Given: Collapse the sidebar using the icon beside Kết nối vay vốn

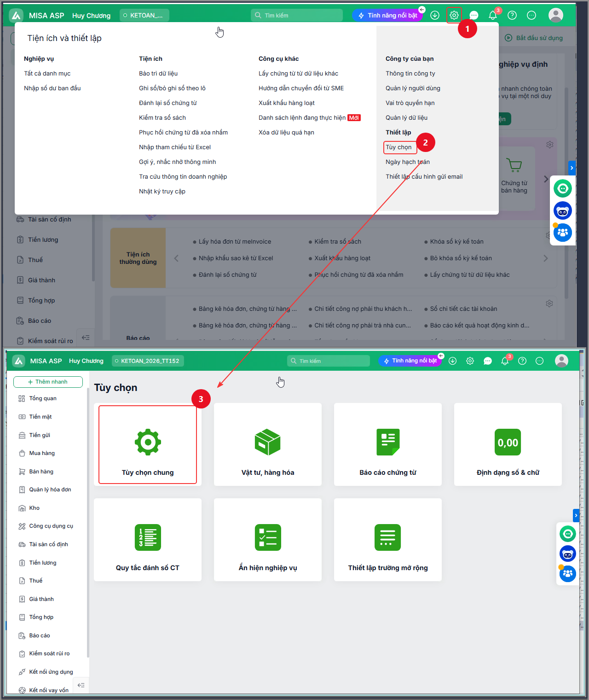Looking at the screenshot, I should (81, 685).
